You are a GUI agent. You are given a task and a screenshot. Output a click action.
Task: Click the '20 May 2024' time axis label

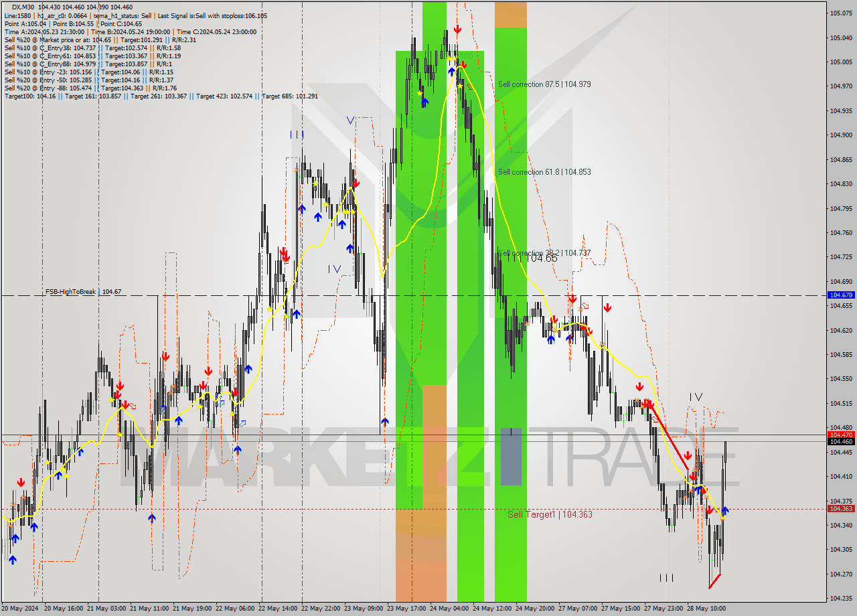(x=20, y=609)
